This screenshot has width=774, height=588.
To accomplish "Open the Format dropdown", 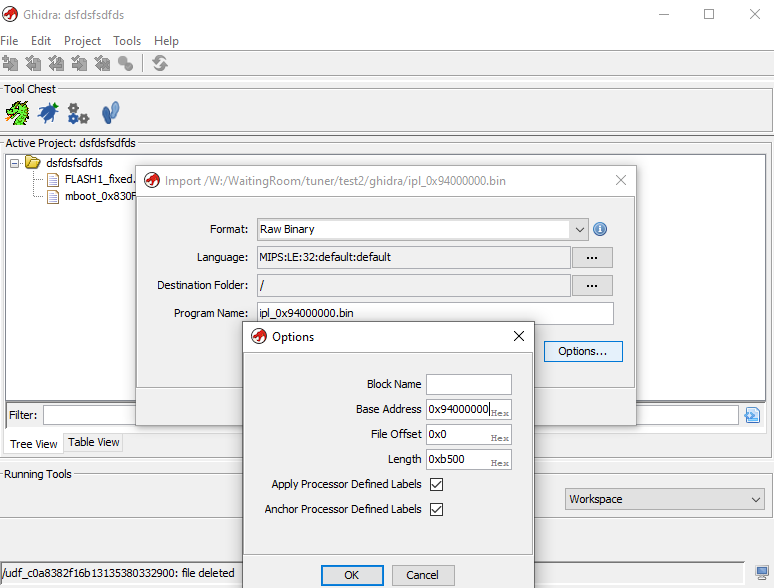I will tap(580, 230).
